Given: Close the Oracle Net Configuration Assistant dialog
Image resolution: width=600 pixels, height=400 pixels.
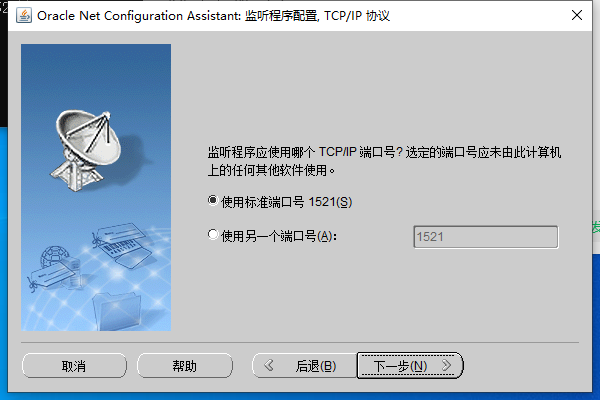Looking at the screenshot, I should 577,15.
